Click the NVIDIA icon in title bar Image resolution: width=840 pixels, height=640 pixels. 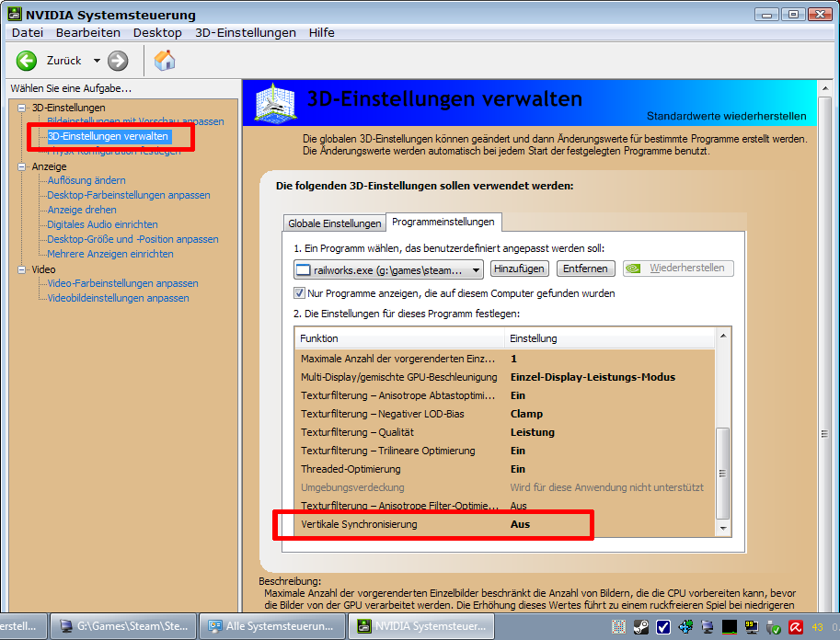(x=14, y=14)
